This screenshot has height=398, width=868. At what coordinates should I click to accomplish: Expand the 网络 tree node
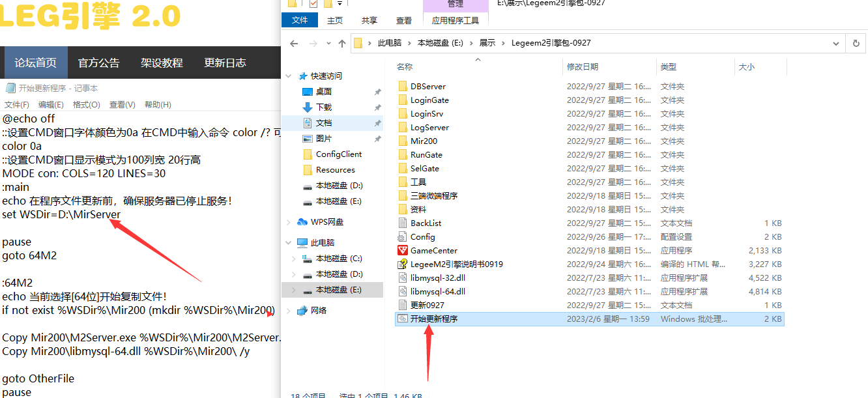click(x=289, y=311)
